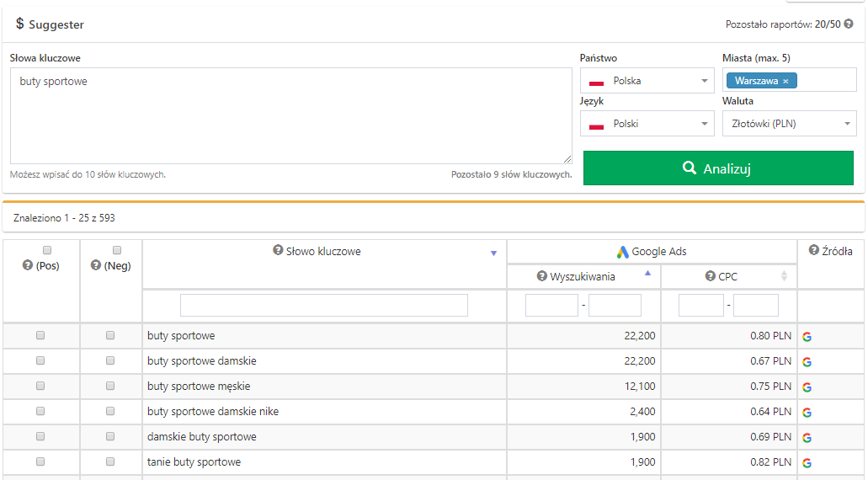Remove the Warszawa city tag
Screen dimensions: 868x480
(x=785, y=82)
